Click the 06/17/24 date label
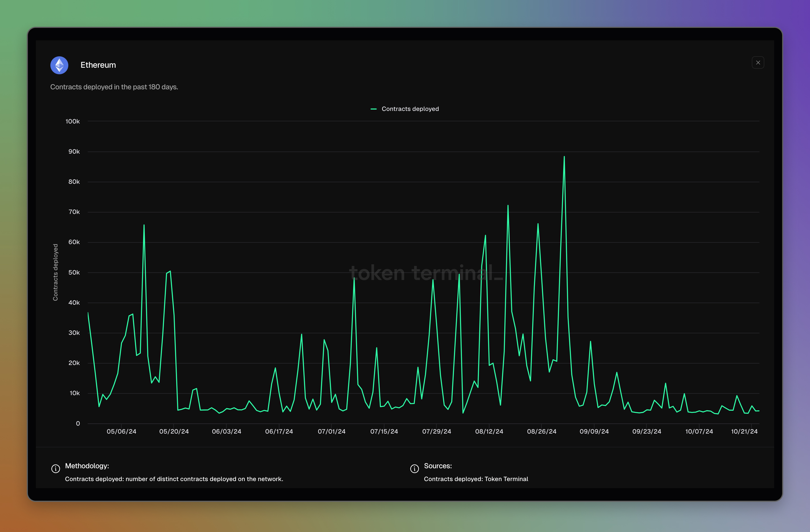This screenshot has height=532, width=810. (x=279, y=431)
